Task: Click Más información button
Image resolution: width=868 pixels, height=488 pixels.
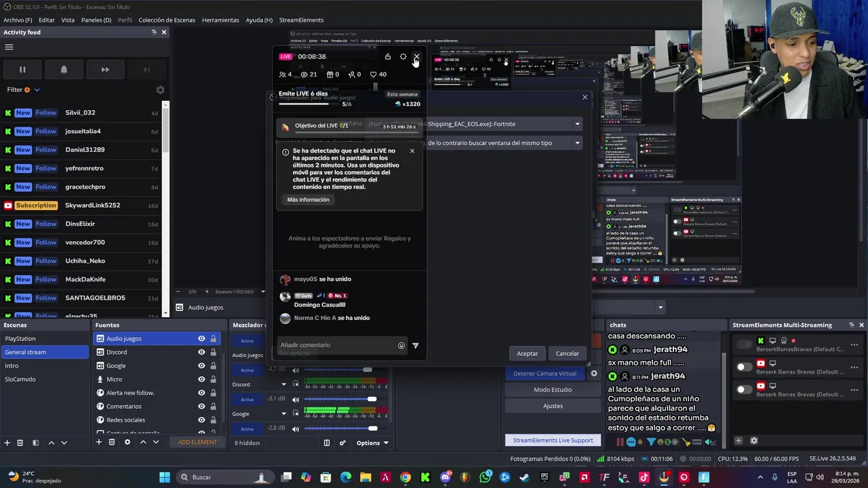Action: point(308,199)
